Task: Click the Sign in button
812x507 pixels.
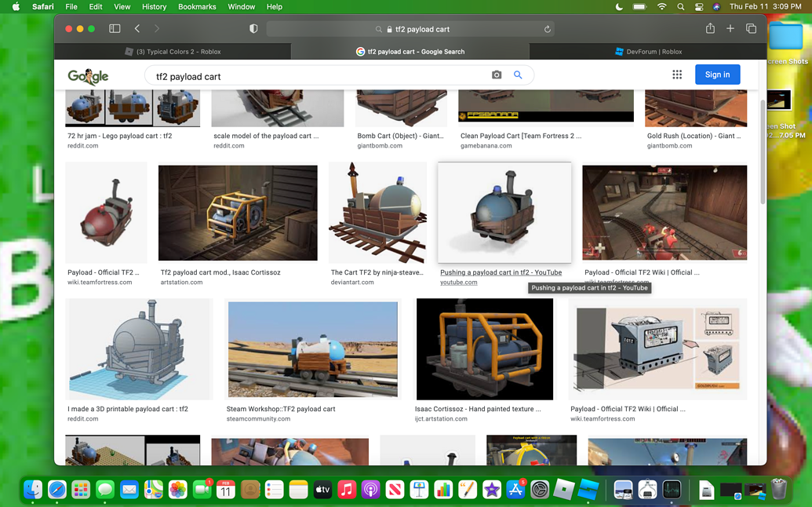Action: [717, 74]
